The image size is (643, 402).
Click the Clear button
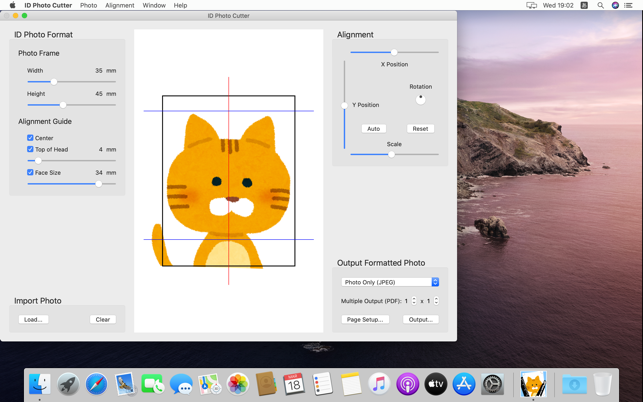tap(103, 320)
